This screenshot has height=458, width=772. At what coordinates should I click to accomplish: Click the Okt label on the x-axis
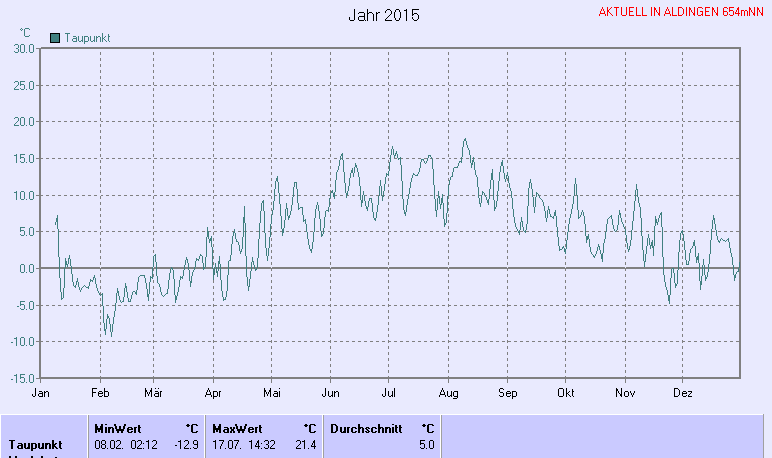566,393
